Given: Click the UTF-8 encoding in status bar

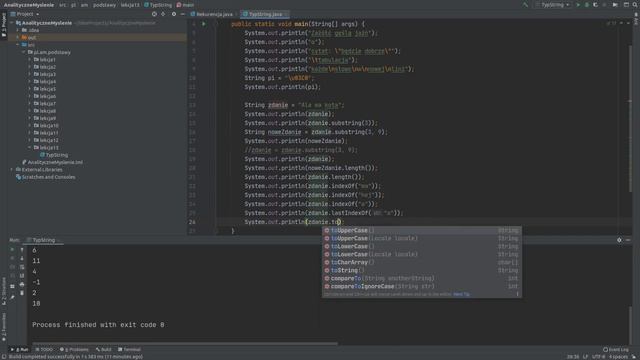Looking at the screenshot, I should coord(599,357).
